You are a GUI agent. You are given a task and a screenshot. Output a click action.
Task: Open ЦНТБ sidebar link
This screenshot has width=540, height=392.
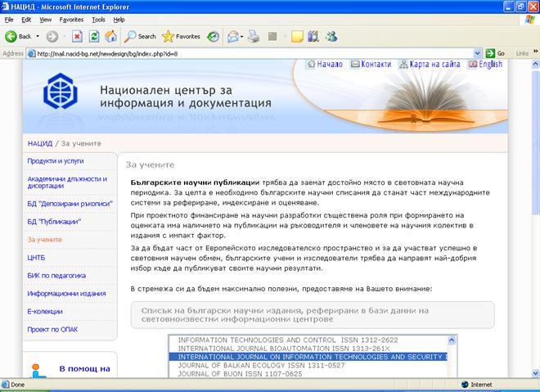coord(36,258)
